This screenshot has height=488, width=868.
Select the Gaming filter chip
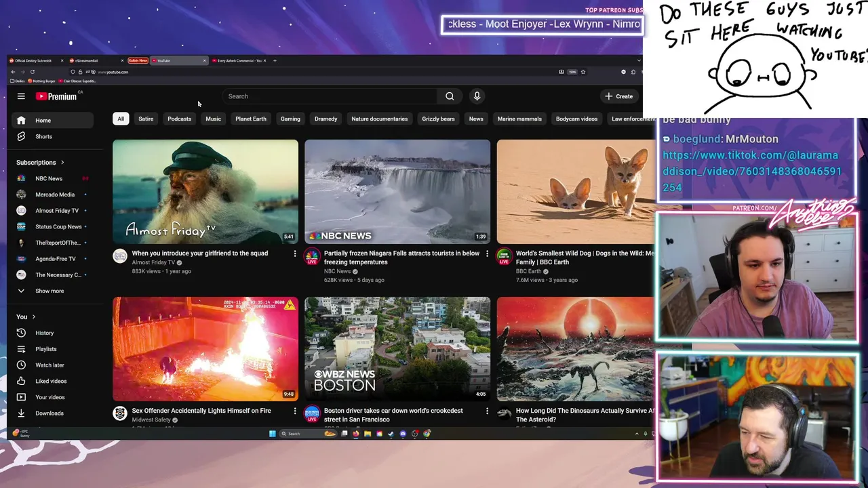(x=290, y=119)
